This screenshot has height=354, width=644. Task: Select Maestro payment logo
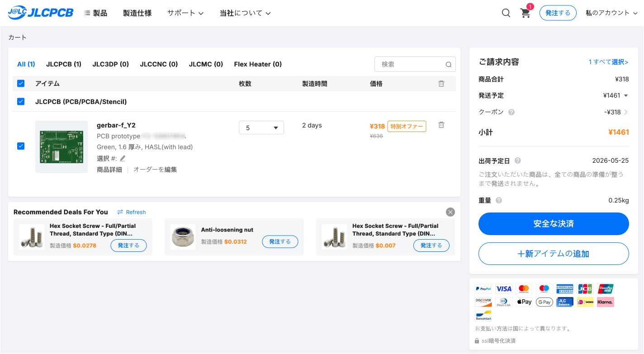point(545,288)
